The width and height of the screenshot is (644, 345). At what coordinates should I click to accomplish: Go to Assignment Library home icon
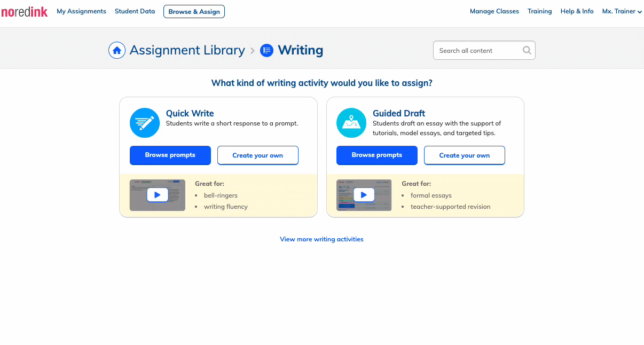pos(117,50)
